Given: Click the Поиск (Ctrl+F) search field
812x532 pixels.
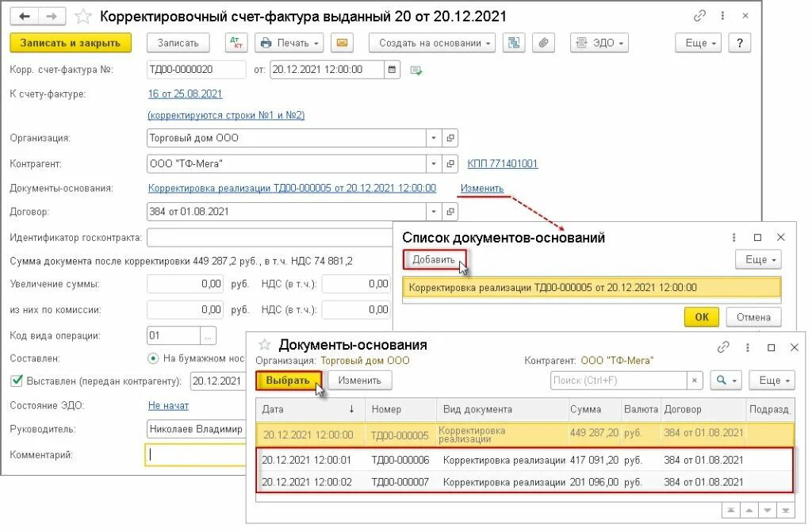Looking at the screenshot, I should [619, 381].
